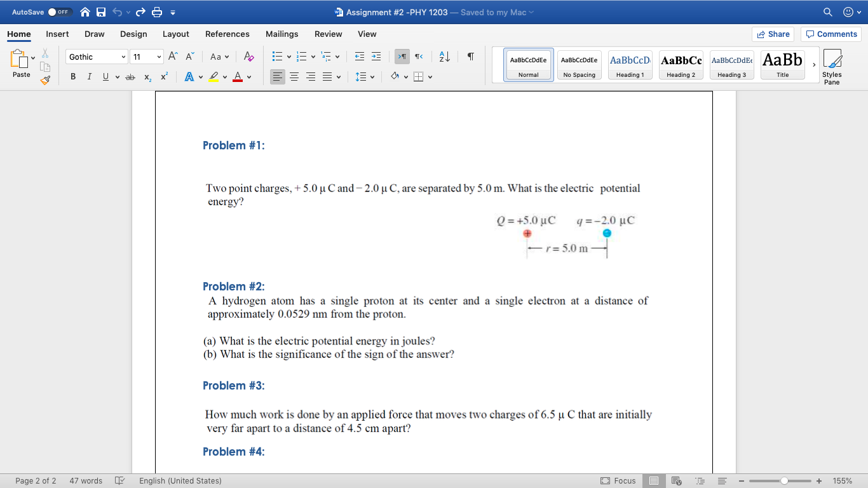Screen dimensions: 868x488
Task: Expand the highlight color options
Action: point(224,76)
